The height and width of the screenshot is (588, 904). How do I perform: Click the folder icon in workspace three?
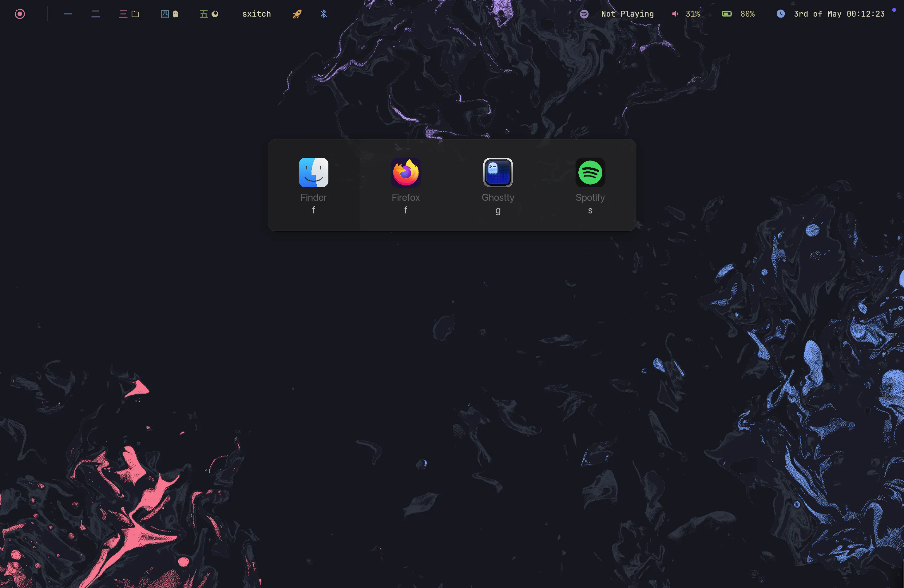tap(135, 14)
